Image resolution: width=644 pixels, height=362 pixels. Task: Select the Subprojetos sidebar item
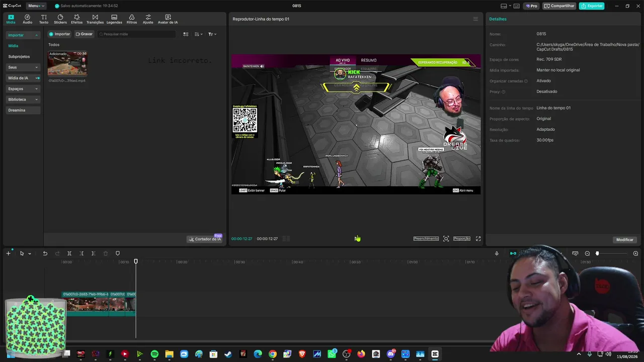(19, 57)
